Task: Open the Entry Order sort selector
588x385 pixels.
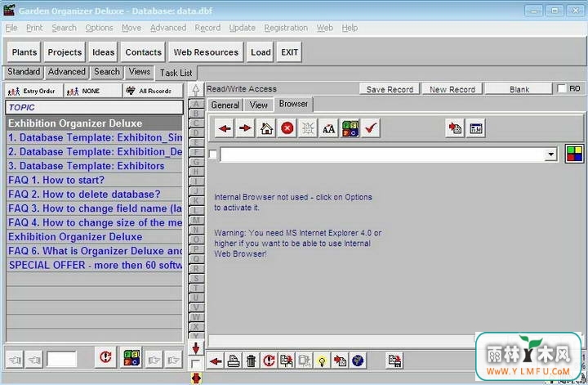Action: (x=33, y=91)
